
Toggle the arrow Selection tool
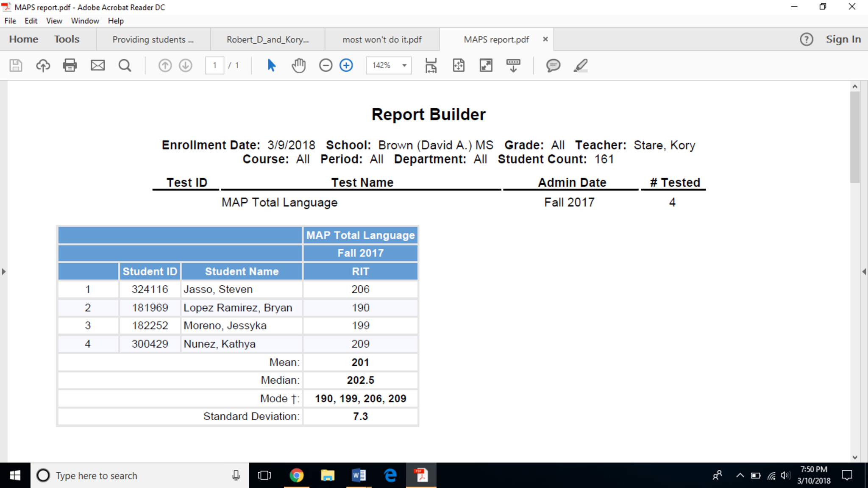272,65
